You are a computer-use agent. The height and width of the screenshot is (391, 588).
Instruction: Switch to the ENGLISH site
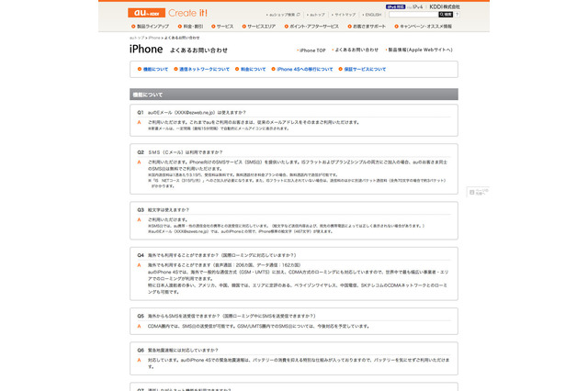point(373,15)
